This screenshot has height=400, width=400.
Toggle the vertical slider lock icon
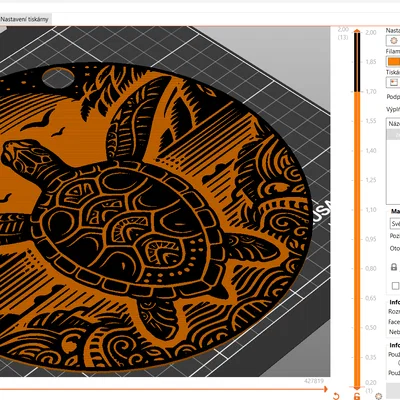tap(357, 396)
